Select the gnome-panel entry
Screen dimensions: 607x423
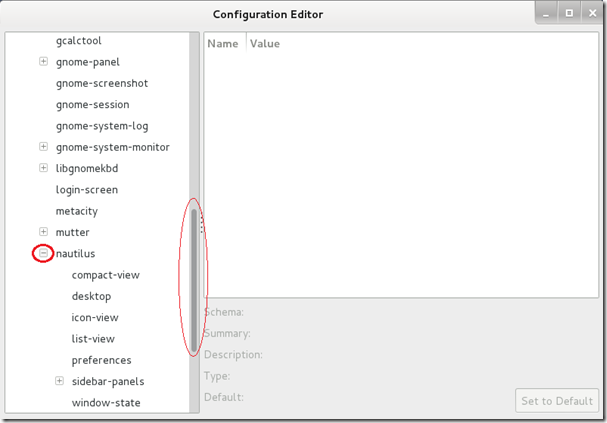click(x=87, y=62)
